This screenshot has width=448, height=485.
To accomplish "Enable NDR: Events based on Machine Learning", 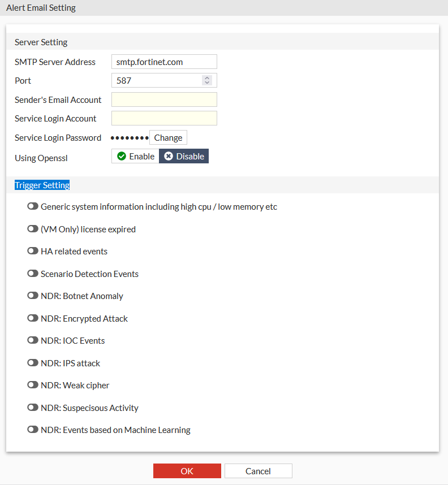I will (33, 430).
